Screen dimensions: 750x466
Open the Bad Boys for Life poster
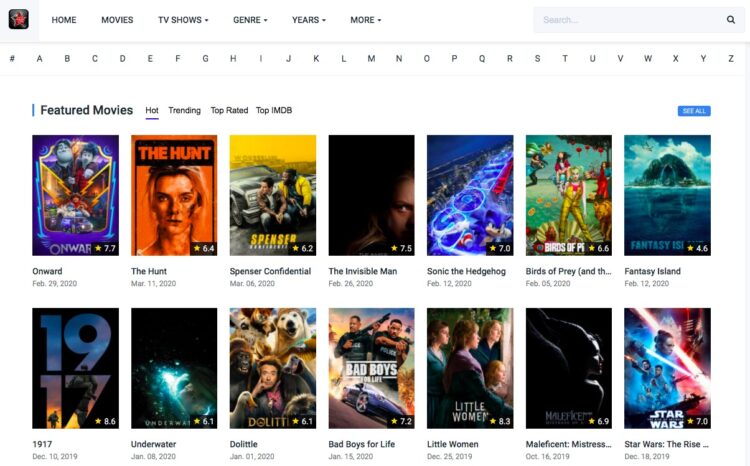(372, 368)
